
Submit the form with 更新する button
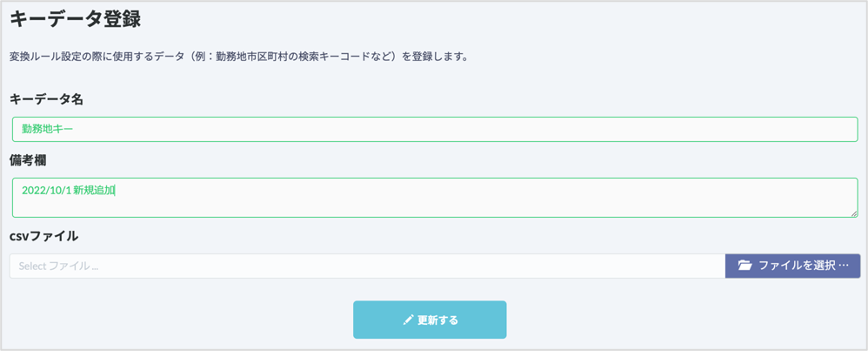pyautogui.click(x=430, y=320)
